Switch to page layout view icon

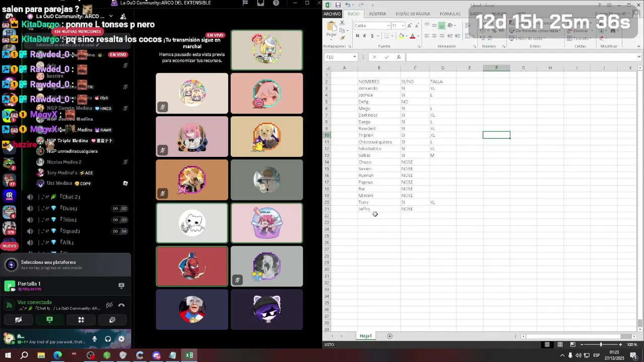point(560,344)
